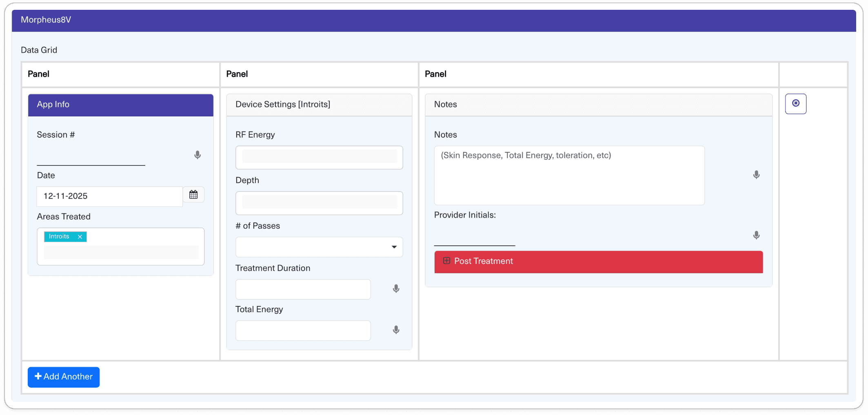Expand the Post Treatment section
This screenshot has height=415, width=868.
click(x=598, y=262)
